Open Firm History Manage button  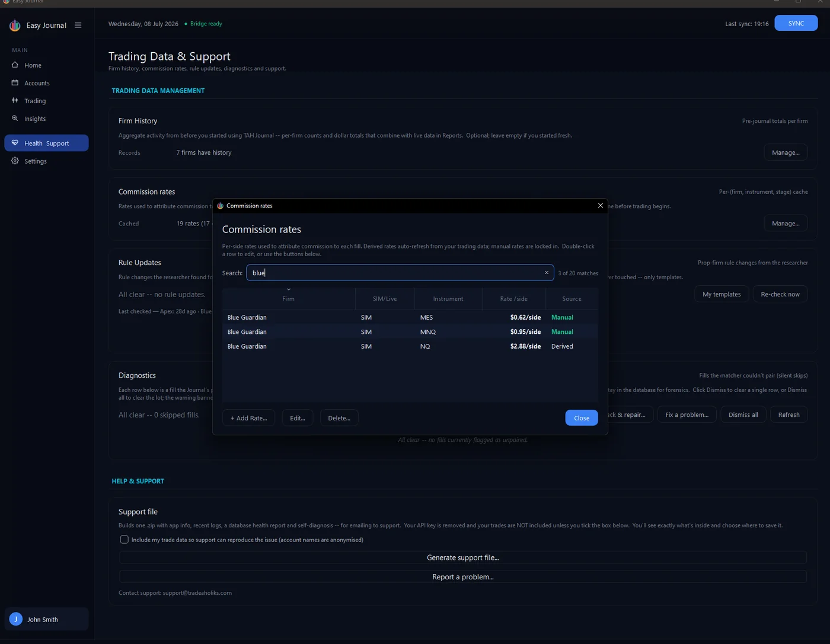point(786,152)
